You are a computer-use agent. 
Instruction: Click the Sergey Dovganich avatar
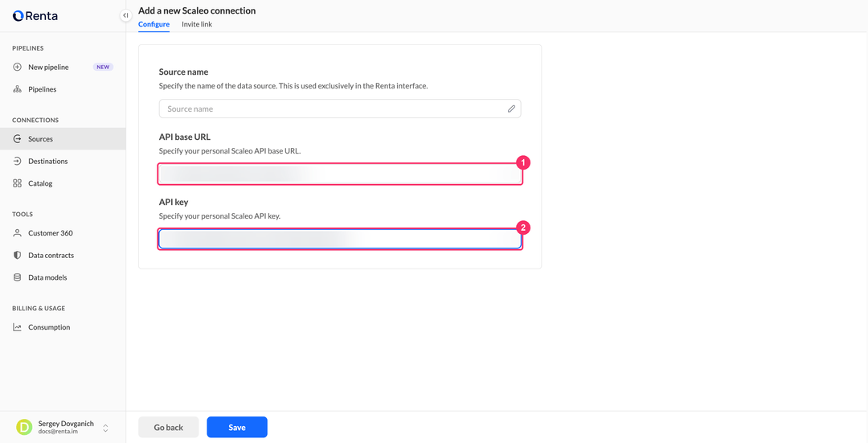point(24,427)
